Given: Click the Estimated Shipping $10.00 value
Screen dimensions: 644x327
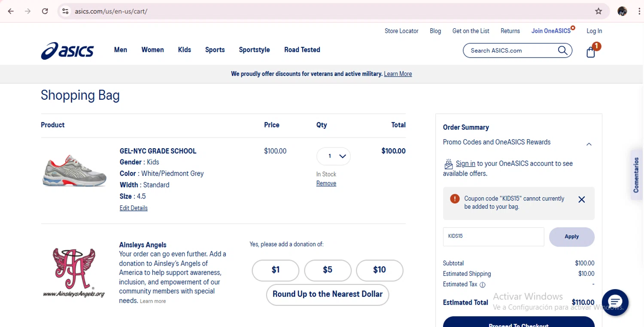Looking at the screenshot, I should click(x=586, y=274).
